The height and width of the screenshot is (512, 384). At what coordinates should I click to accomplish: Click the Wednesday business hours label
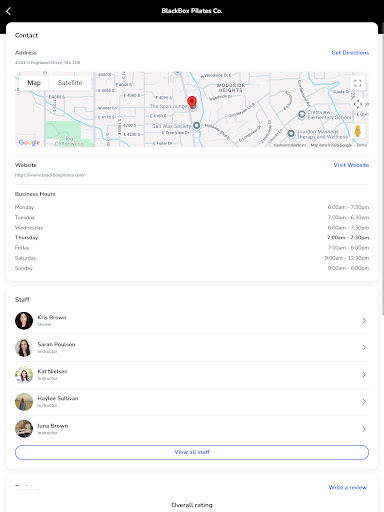tap(29, 228)
